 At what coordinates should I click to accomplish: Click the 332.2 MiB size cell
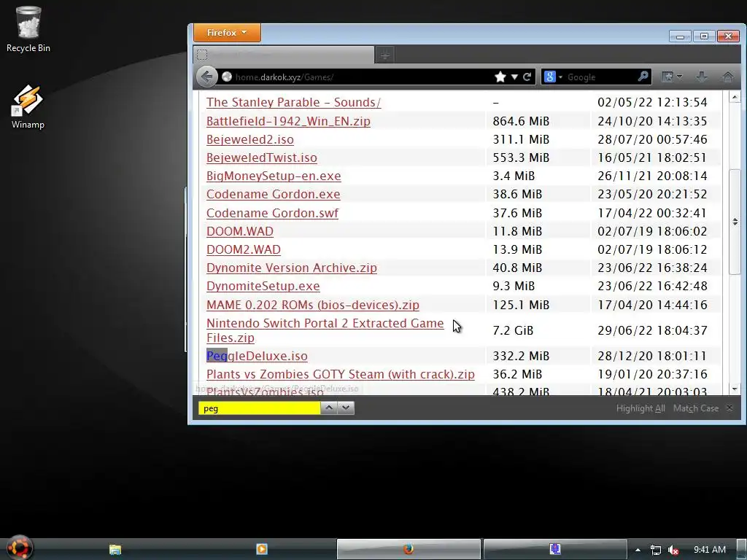coord(521,356)
